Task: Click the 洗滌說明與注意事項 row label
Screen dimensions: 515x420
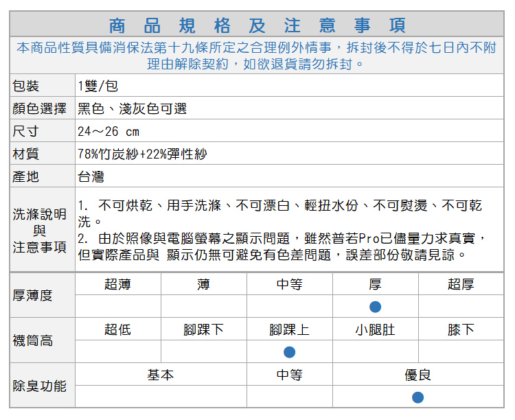Action: [40, 230]
